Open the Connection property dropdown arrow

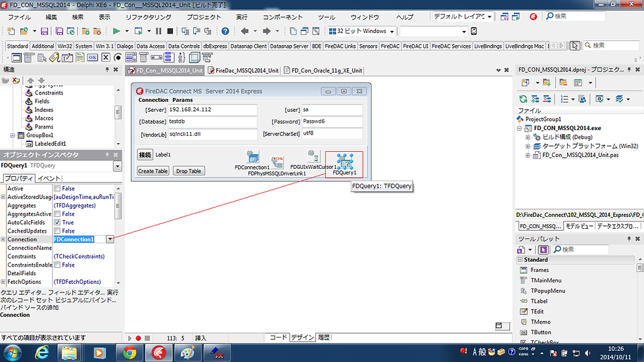coord(110,239)
